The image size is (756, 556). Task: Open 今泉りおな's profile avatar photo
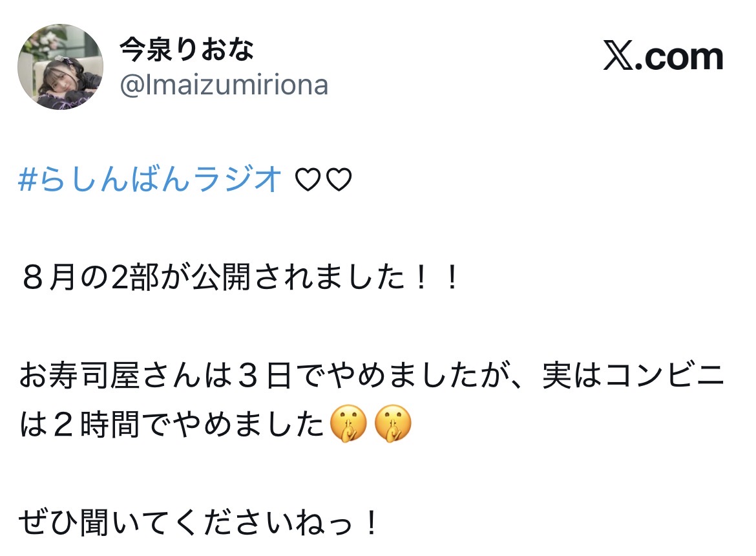coord(60,67)
